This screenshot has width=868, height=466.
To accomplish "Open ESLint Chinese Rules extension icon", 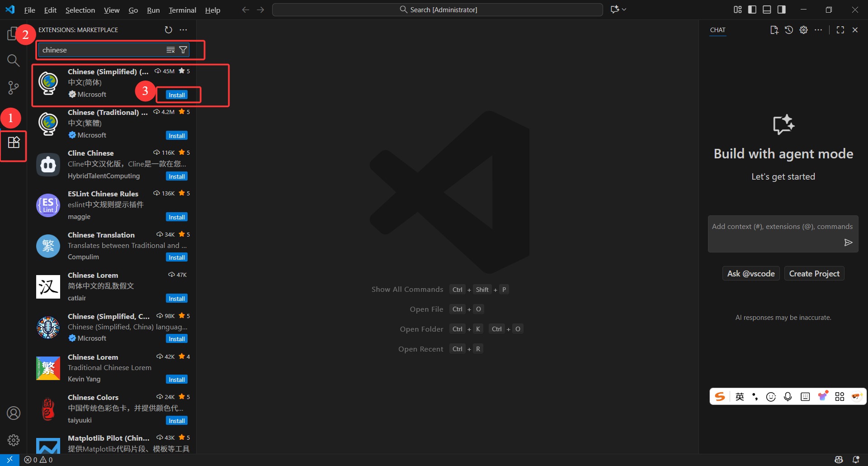I will click(48, 205).
